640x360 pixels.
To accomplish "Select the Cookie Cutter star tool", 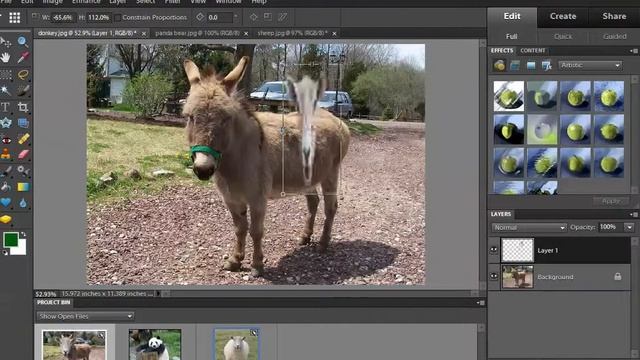I will tap(5, 123).
